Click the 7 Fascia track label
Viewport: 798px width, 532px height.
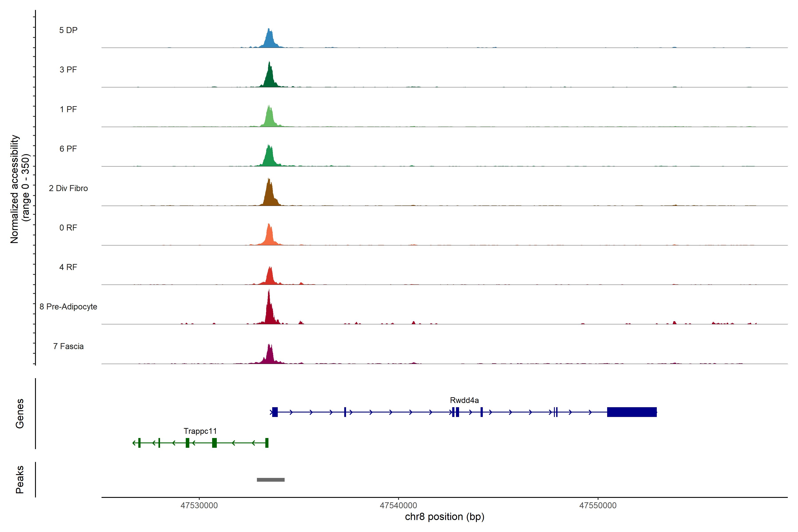(x=68, y=346)
